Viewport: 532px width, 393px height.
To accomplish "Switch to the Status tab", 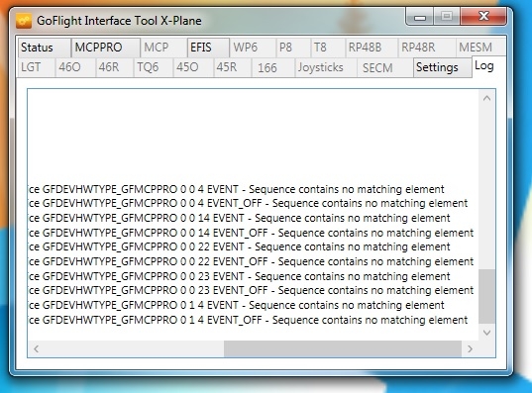I will [x=45, y=48].
